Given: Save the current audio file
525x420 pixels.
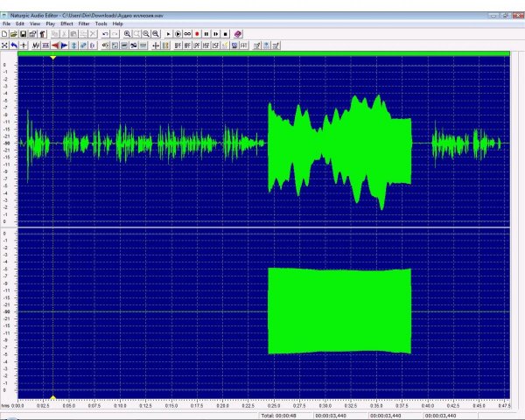Looking at the screenshot, I should point(23,34).
